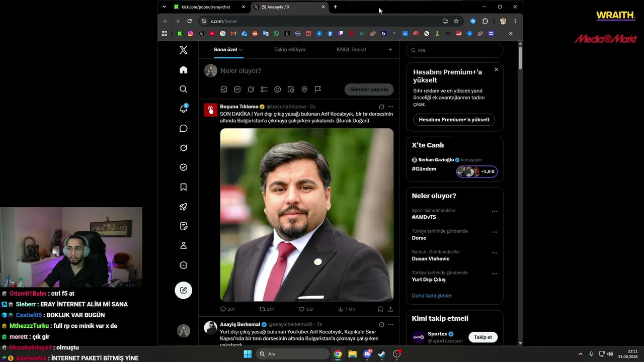Open options for Dusan Vlahovic trend
Viewport: 644px width, 362px height.
tap(495, 253)
